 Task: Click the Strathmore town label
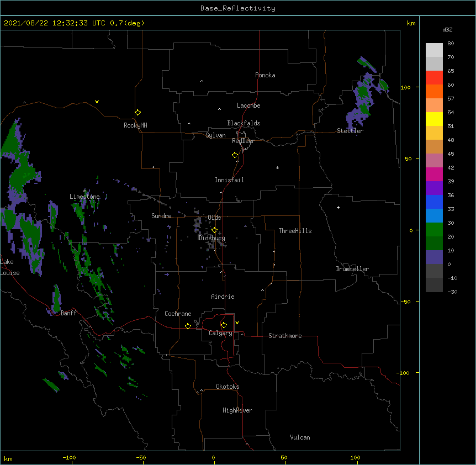tap(285, 336)
